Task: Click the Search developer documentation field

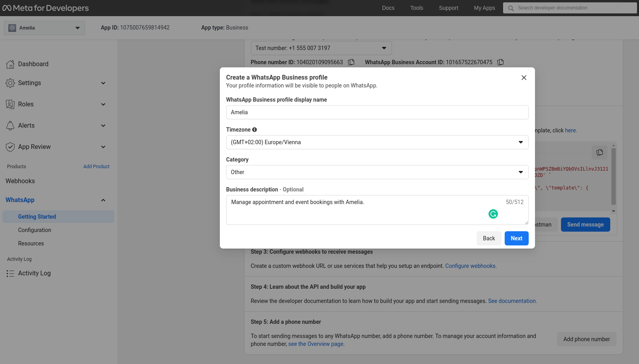Action: 570,8
